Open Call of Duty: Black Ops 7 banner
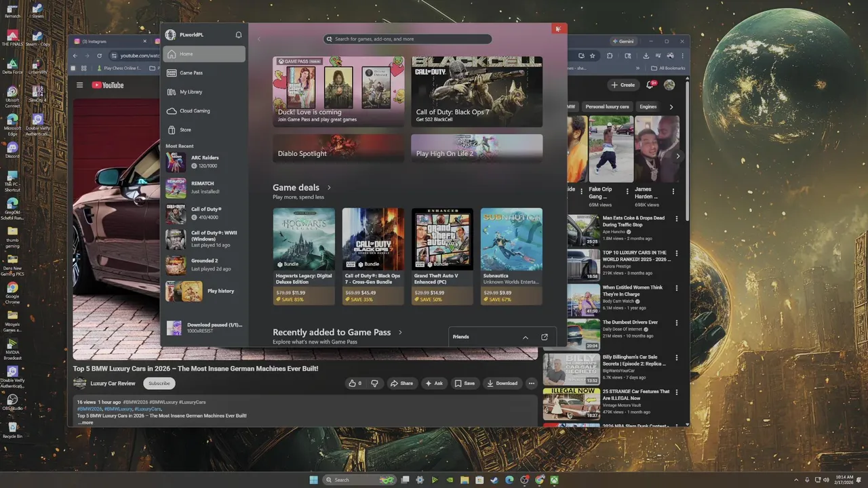The image size is (868, 488). click(x=477, y=91)
